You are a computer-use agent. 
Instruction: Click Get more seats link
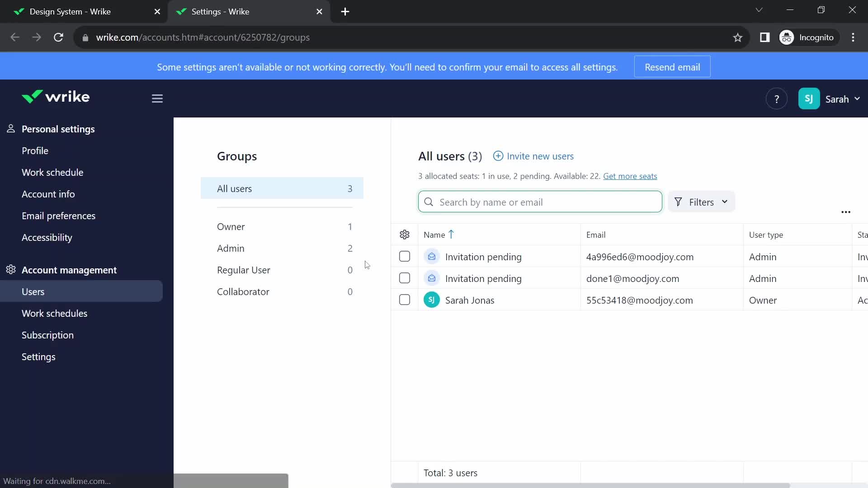(x=630, y=176)
